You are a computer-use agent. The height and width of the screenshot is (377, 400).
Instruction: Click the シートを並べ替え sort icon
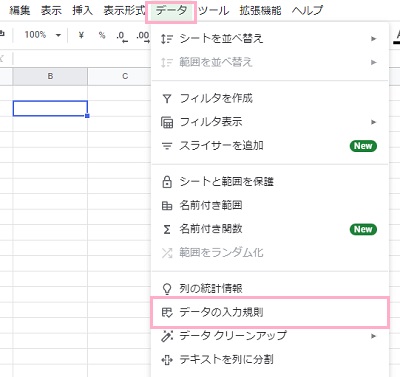[167, 39]
